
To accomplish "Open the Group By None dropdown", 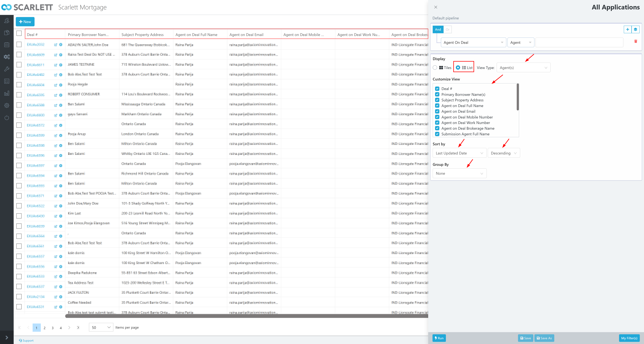I will click(x=459, y=173).
